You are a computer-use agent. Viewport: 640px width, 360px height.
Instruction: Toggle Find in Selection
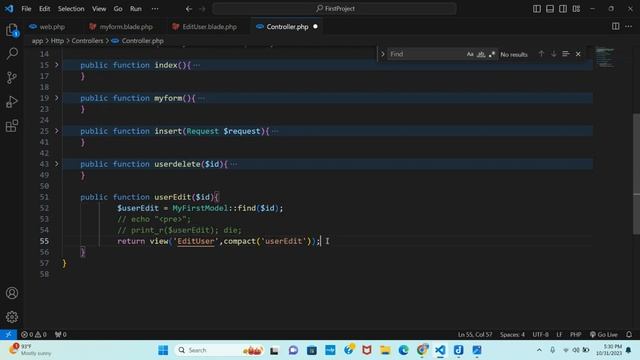tap(566, 54)
